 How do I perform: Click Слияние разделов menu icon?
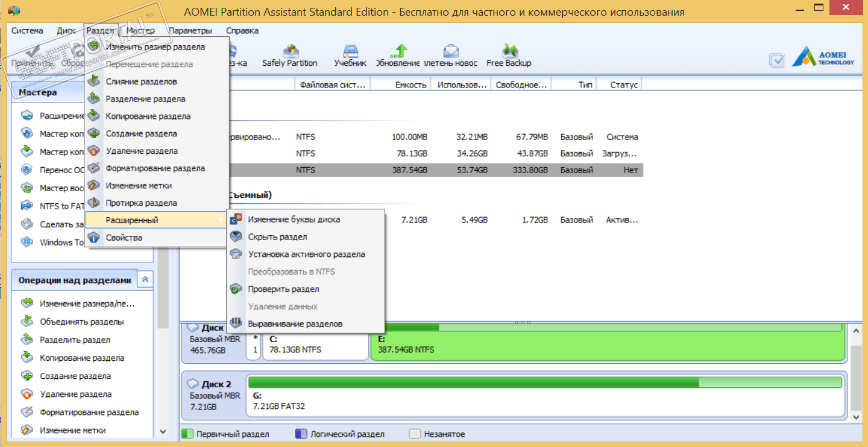[94, 81]
